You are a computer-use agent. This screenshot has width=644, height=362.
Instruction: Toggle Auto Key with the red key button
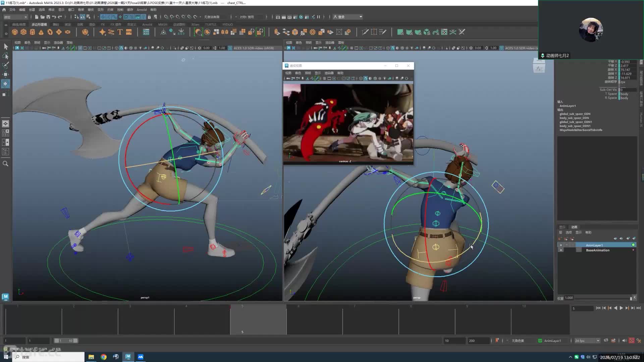632,341
